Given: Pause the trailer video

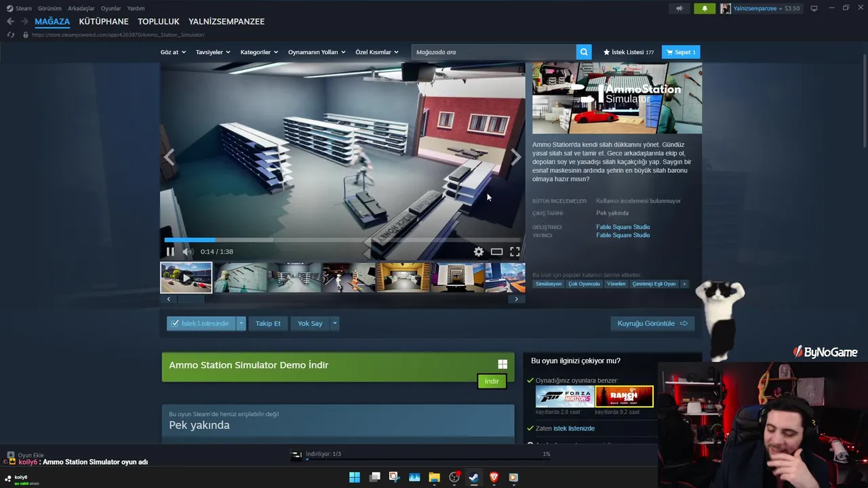Looking at the screenshot, I should (x=170, y=251).
